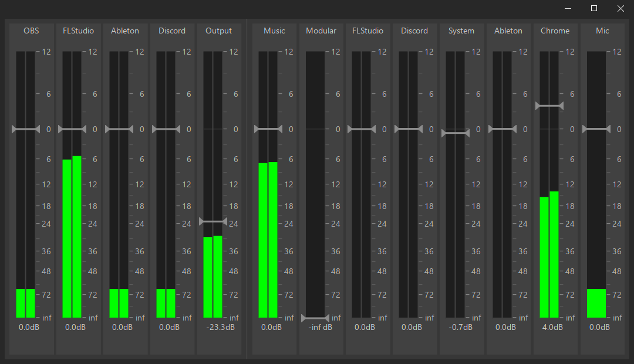Click the Chrome green level meter
Screen dimensions: 634x364
[x=549, y=258]
